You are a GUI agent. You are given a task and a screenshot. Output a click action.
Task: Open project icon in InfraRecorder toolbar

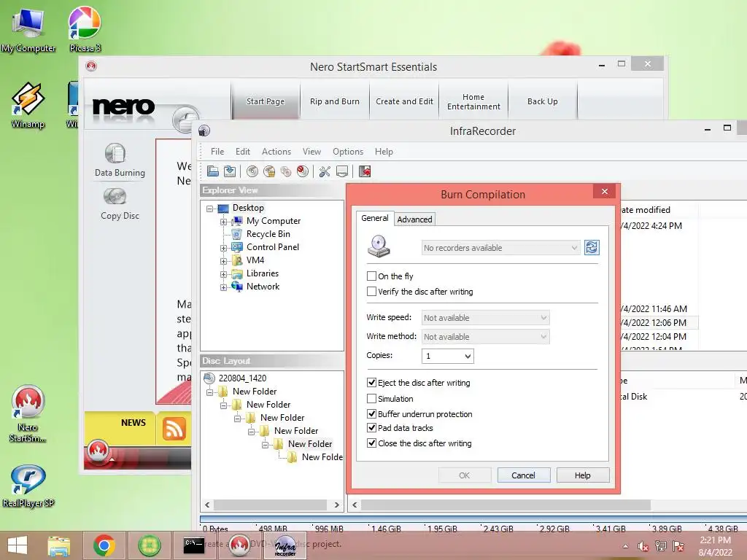pyautogui.click(x=213, y=171)
